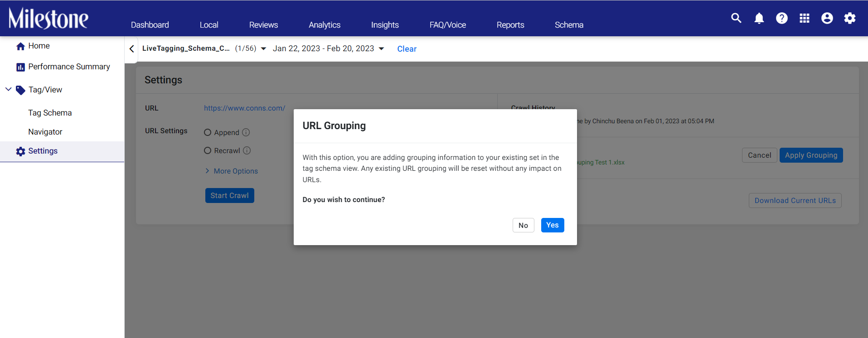868x338 pixels.
Task: Open the Reviews menu
Action: [x=263, y=25]
